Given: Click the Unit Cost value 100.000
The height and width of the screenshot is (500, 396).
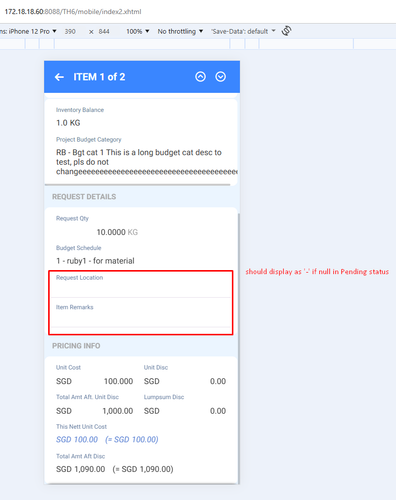Looking at the screenshot, I should (x=118, y=381).
